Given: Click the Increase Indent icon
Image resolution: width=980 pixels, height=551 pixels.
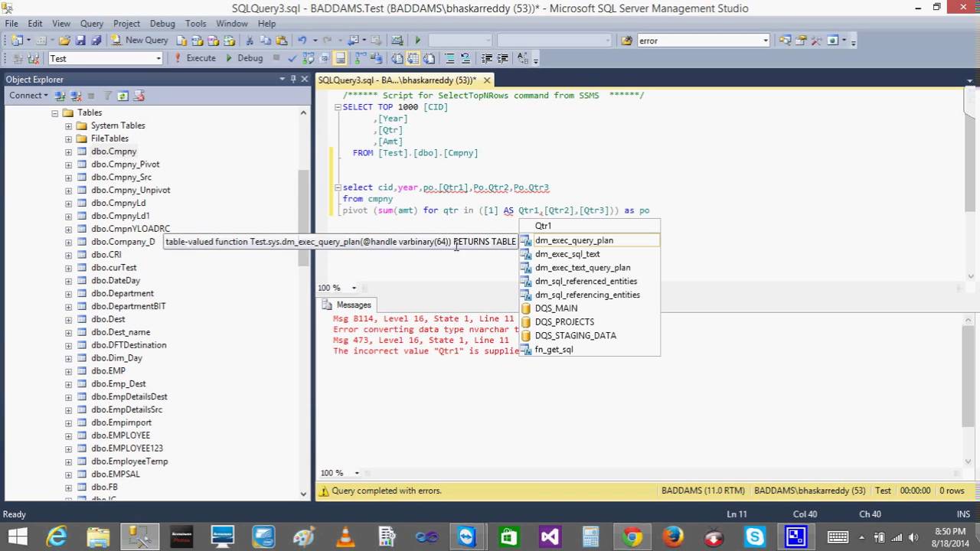Looking at the screenshot, I should click(x=502, y=58).
